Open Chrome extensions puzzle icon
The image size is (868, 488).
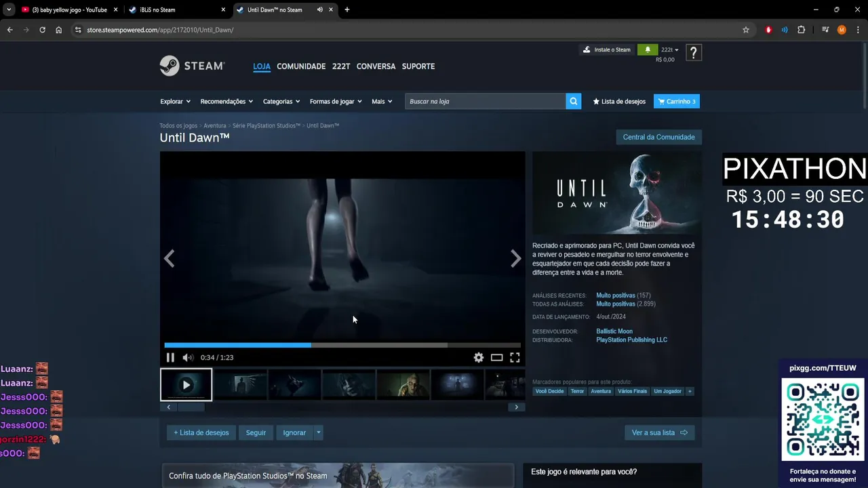point(802,30)
